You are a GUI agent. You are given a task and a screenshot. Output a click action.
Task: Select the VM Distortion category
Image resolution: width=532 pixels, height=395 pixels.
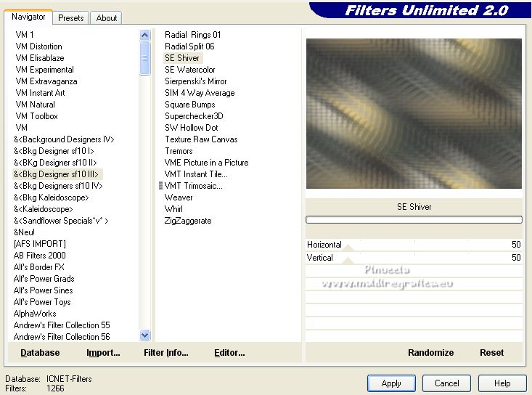[x=38, y=46]
